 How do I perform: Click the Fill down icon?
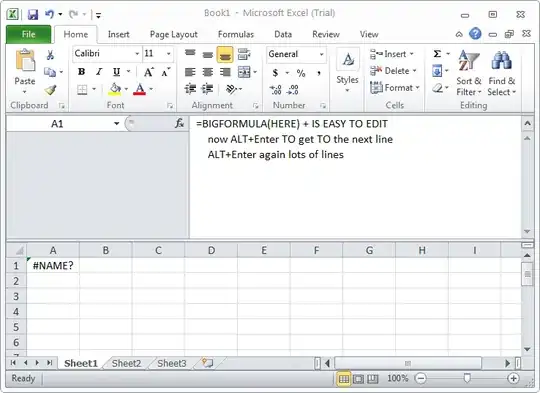pyautogui.click(x=437, y=71)
